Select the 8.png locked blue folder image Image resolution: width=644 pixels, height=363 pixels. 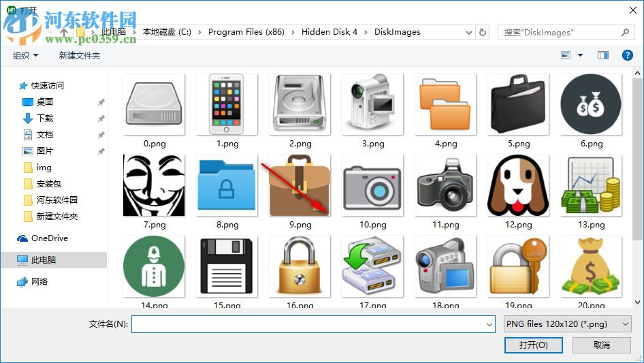coord(227,185)
